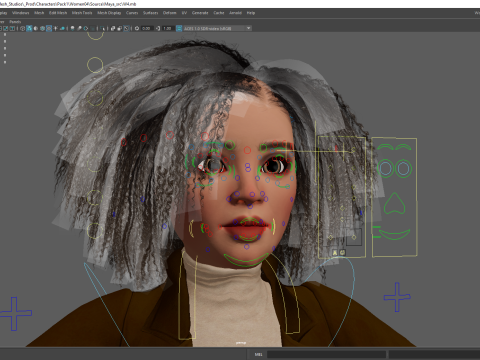The height and width of the screenshot is (360, 480).
Task: Open the Edit Mesh menu
Action: click(58, 13)
